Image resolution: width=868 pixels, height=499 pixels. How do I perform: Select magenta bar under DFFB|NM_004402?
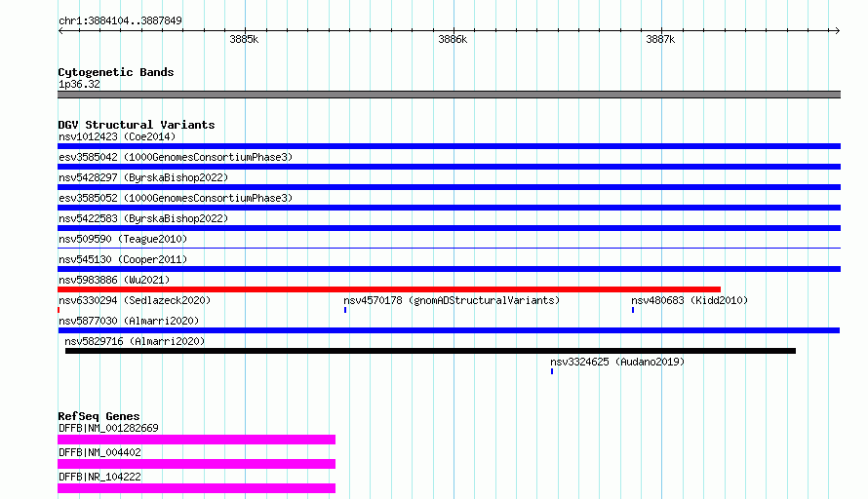click(x=196, y=464)
